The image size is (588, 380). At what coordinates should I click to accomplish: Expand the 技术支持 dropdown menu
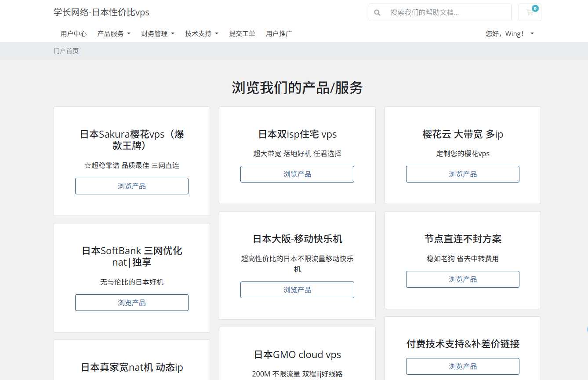pyautogui.click(x=201, y=33)
